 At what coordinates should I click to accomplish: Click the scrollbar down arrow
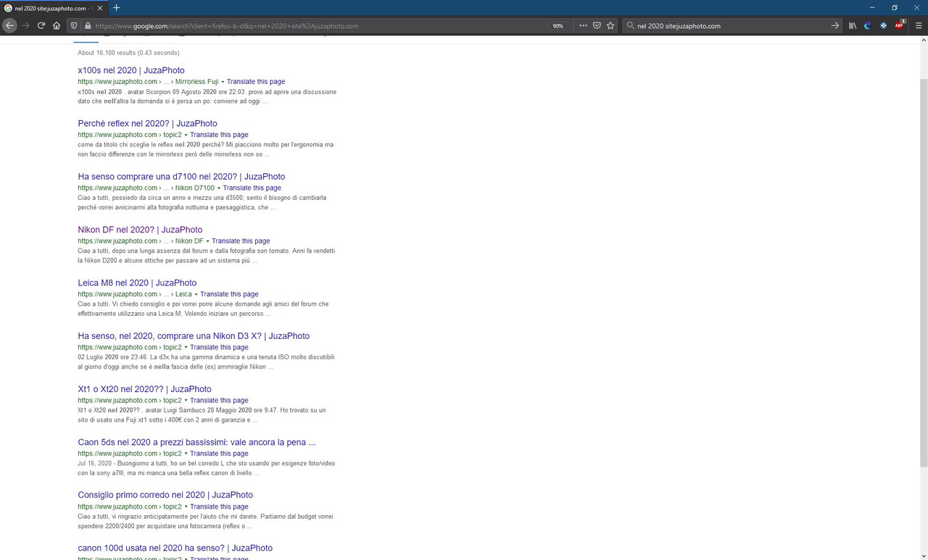click(x=923, y=555)
